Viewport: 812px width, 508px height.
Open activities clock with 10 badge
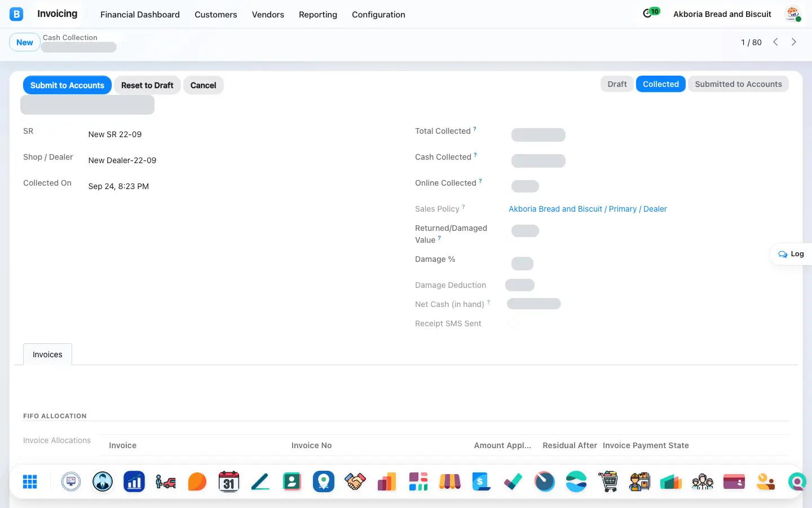651,13
